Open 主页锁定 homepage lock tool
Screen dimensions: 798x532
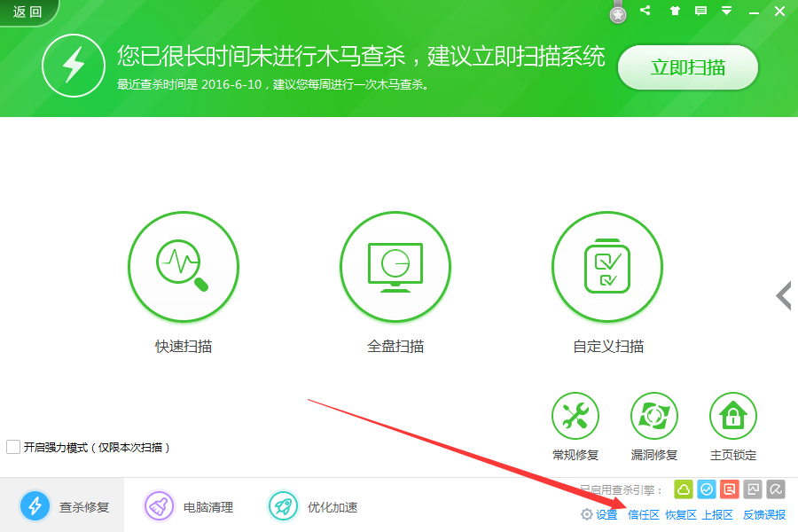click(733, 416)
